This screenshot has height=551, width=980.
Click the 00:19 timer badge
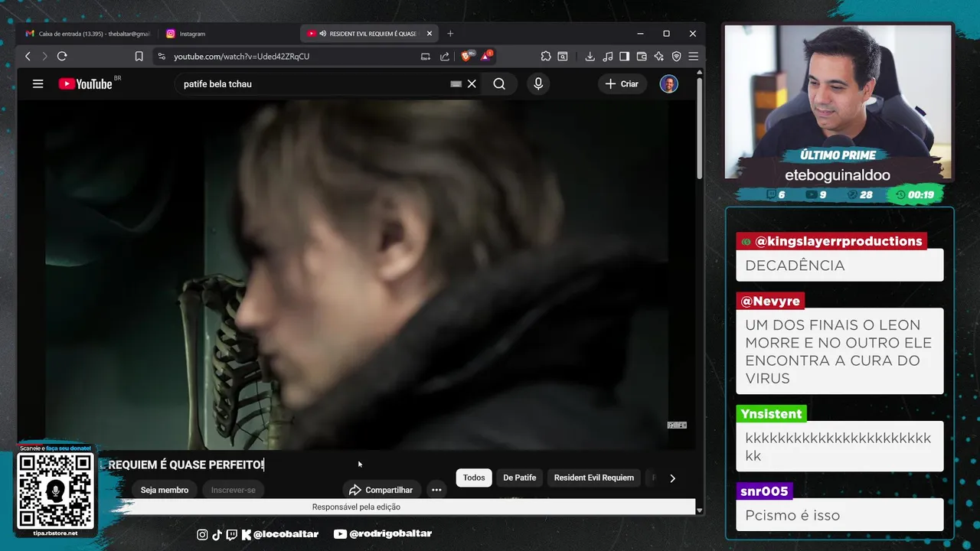click(x=914, y=194)
